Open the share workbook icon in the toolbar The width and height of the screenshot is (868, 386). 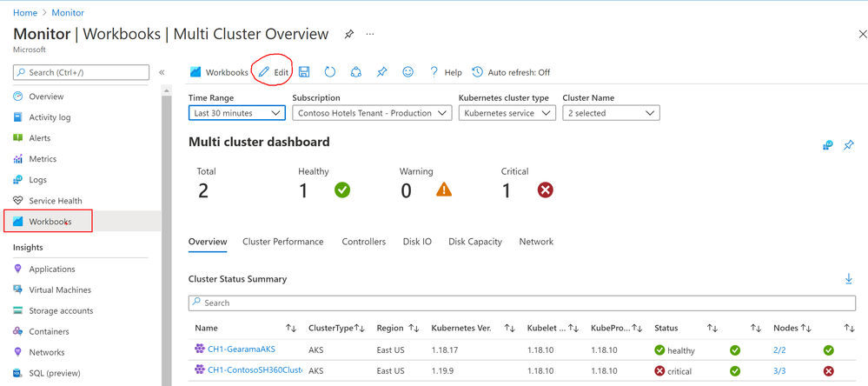coord(356,72)
